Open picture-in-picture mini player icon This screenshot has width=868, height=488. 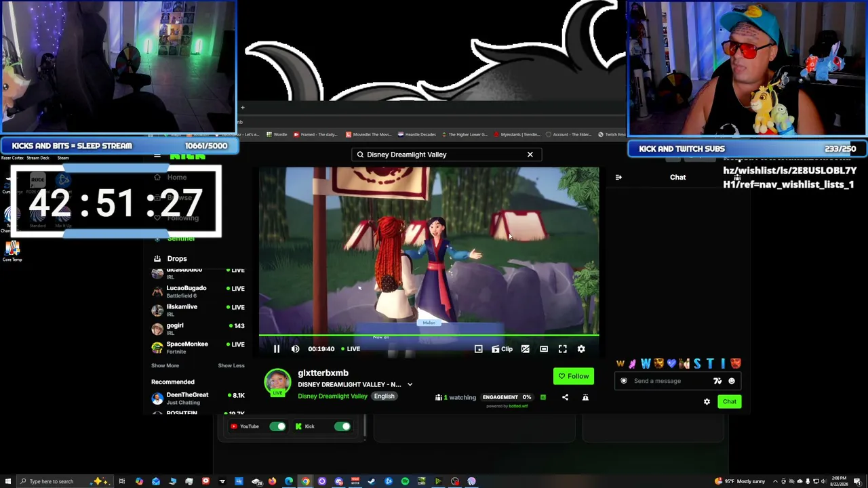[x=479, y=349]
